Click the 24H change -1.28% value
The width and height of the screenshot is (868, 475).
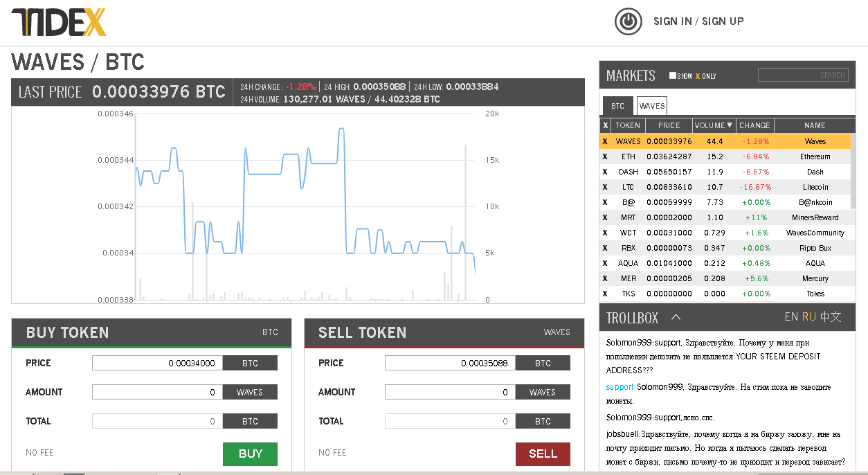tap(301, 87)
